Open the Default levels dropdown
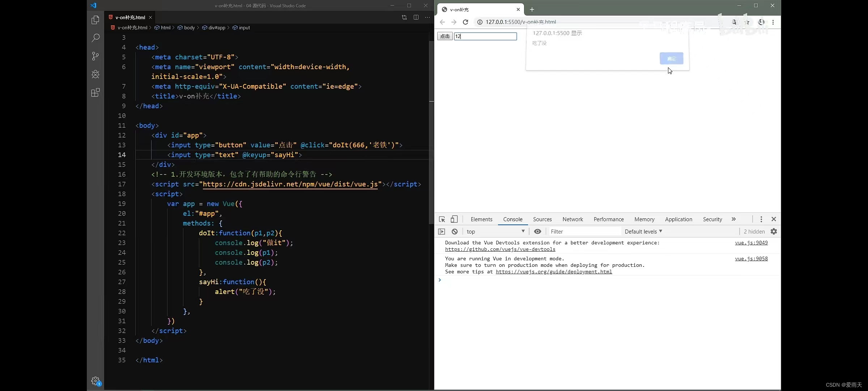 pyautogui.click(x=643, y=232)
